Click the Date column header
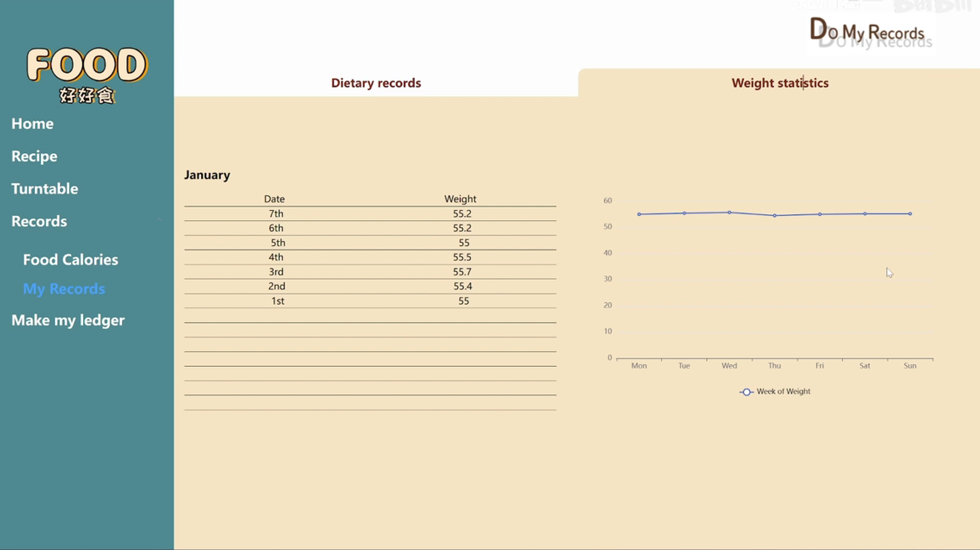Screen dimensions: 980x550 274,199
